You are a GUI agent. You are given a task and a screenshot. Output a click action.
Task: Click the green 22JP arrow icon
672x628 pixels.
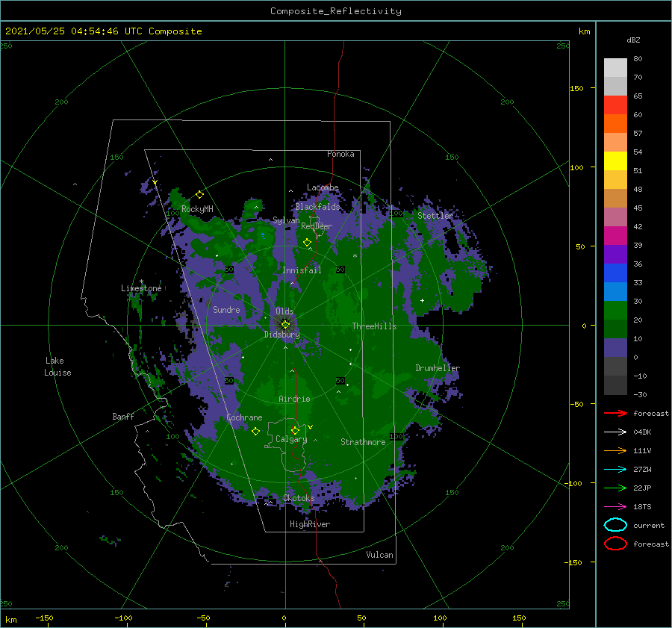click(615, 488)
